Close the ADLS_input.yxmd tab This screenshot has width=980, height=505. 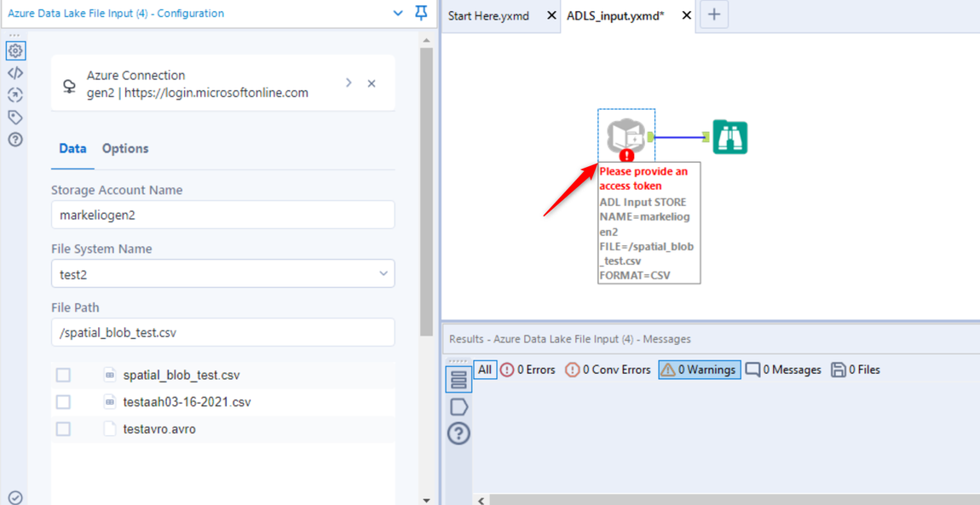click(686, 15)
